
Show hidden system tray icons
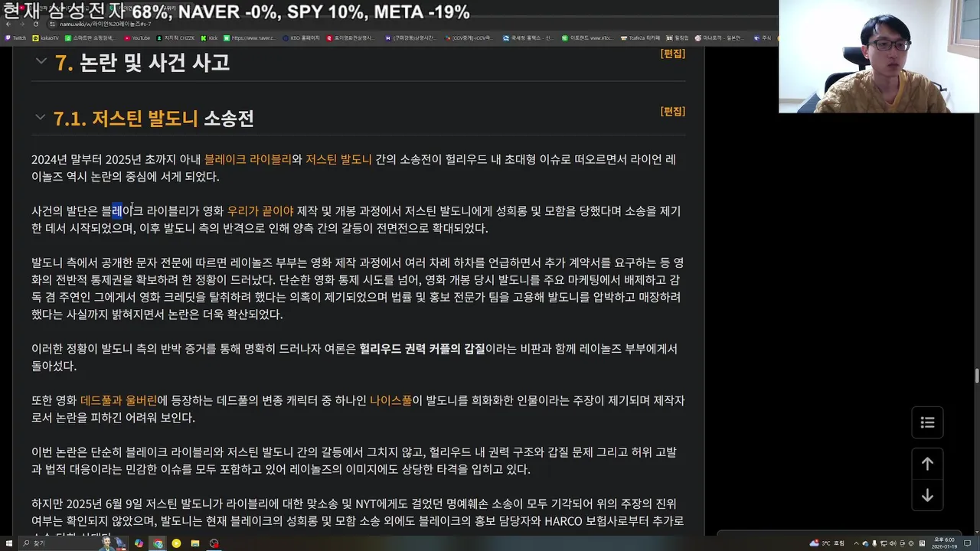pos(857,543)
